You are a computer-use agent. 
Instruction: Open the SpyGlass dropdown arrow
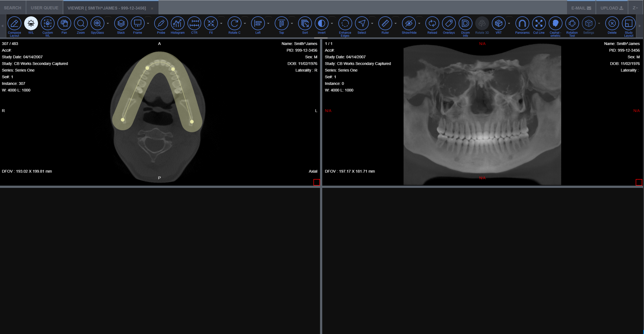tap(108, 23)
